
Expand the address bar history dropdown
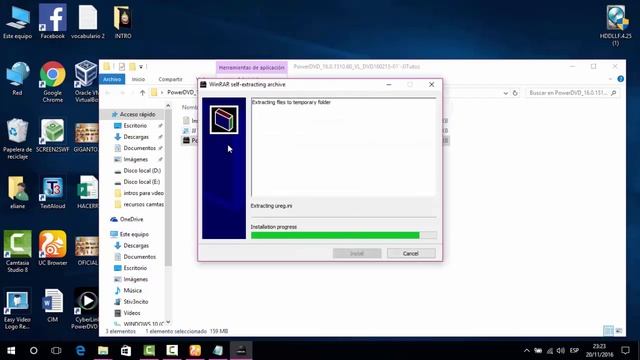[506, 93]
